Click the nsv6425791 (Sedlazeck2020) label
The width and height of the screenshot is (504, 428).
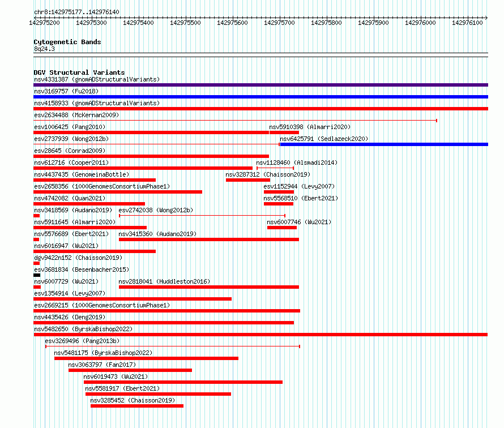coord(324,139)
